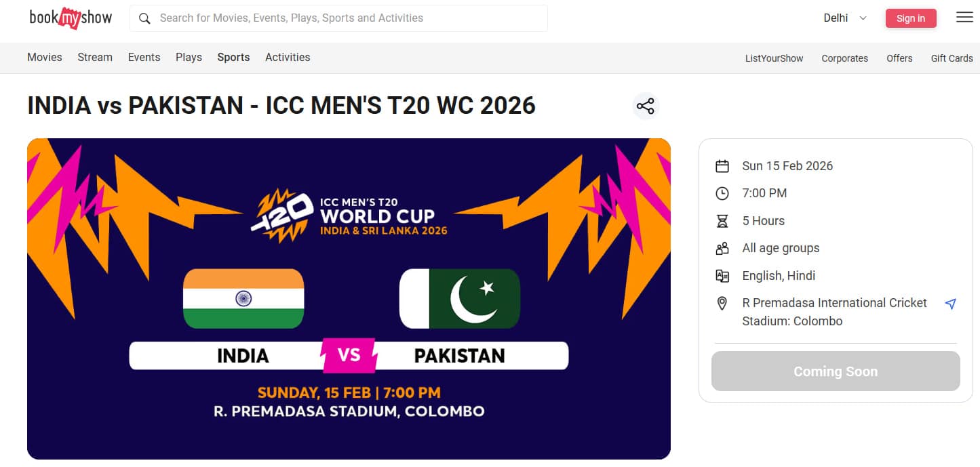Click the calendar icon next to event date

[x=722, y=165]
